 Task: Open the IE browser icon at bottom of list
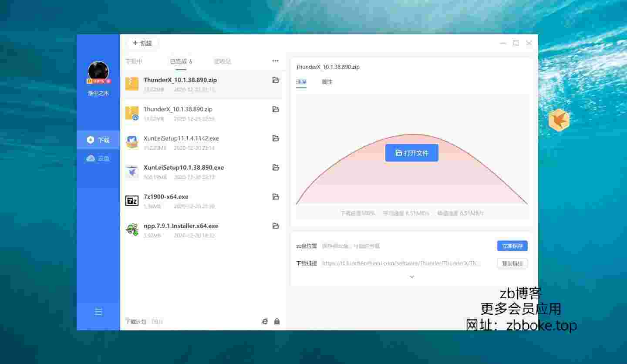(x=265, y=321)
